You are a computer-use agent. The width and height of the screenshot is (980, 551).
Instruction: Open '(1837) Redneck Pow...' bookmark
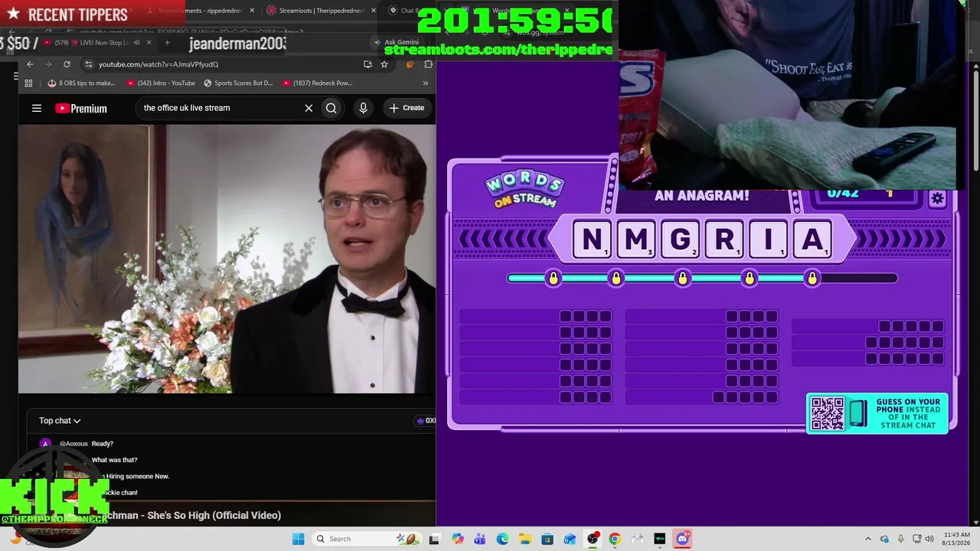point(317,83)
